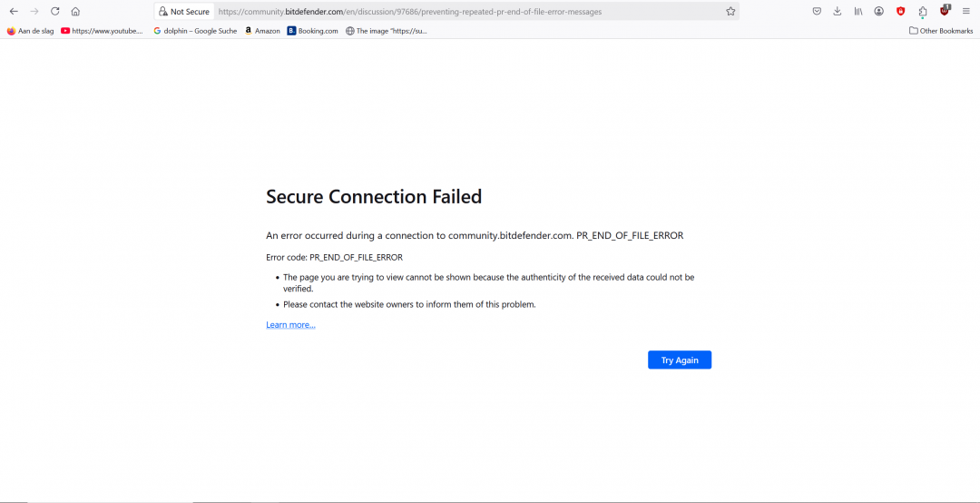Open the red shield extension
Screen dimensions: 980x503
click(x=901, y=11)
